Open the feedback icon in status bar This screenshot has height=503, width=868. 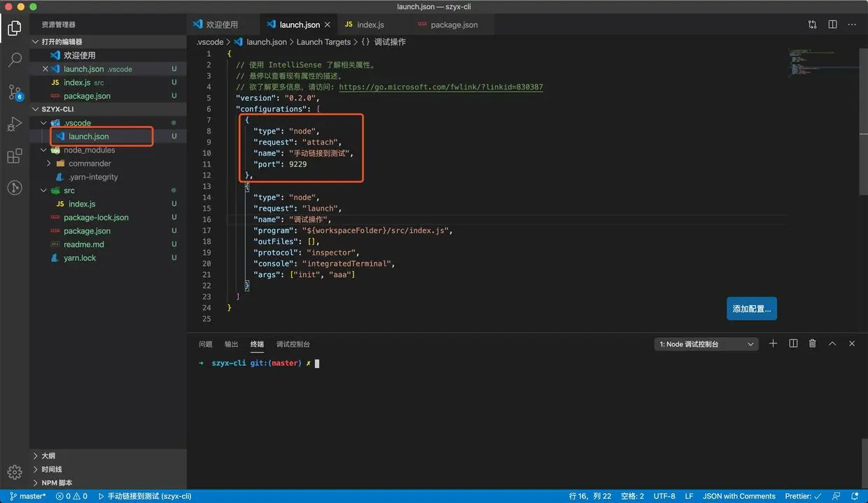tap(836, 496)
